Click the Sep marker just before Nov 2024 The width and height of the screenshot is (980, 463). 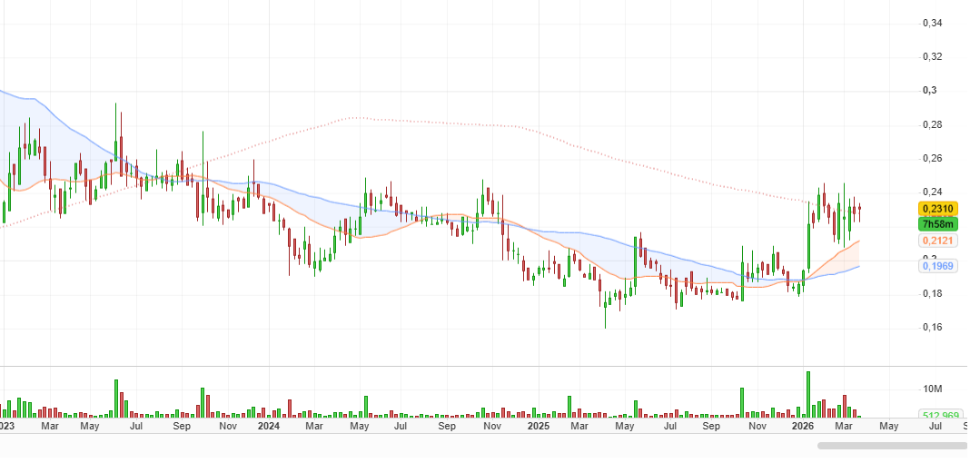447,425
